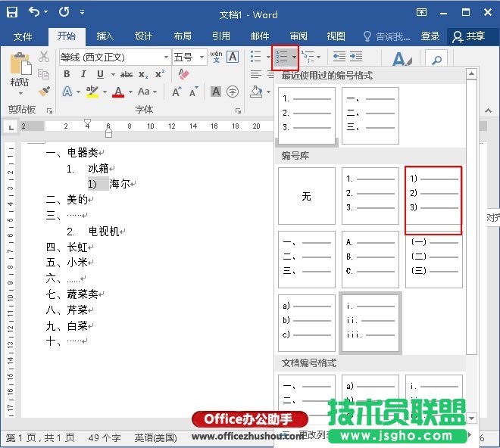Switch to the 视图 tab
This screenshot has width=500, height=448.
point(336,36)
